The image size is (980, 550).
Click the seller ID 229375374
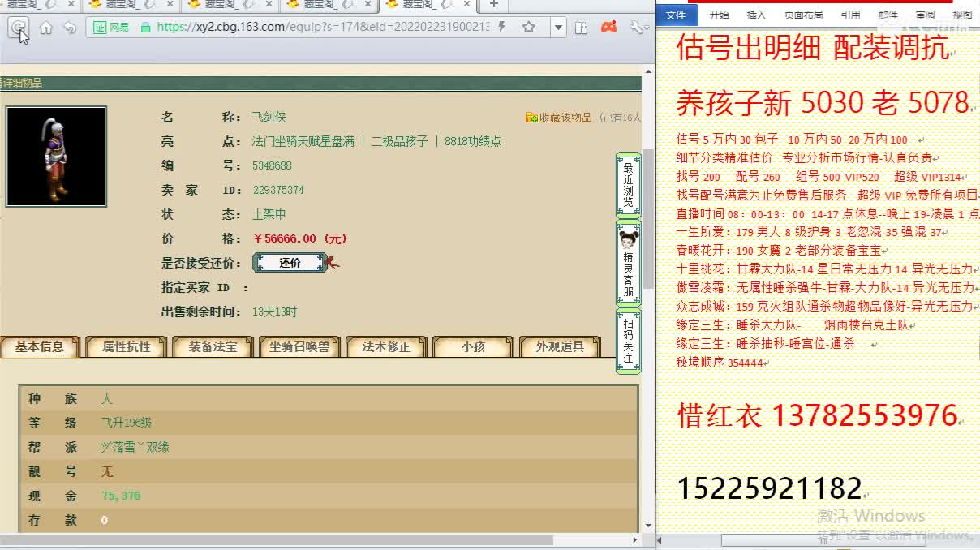coord(278,190)
